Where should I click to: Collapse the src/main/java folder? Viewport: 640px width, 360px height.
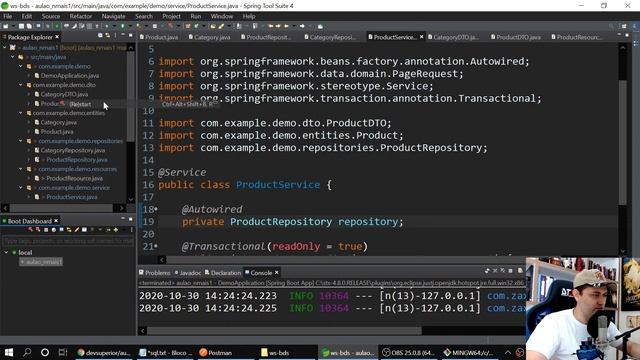(13, 57)
